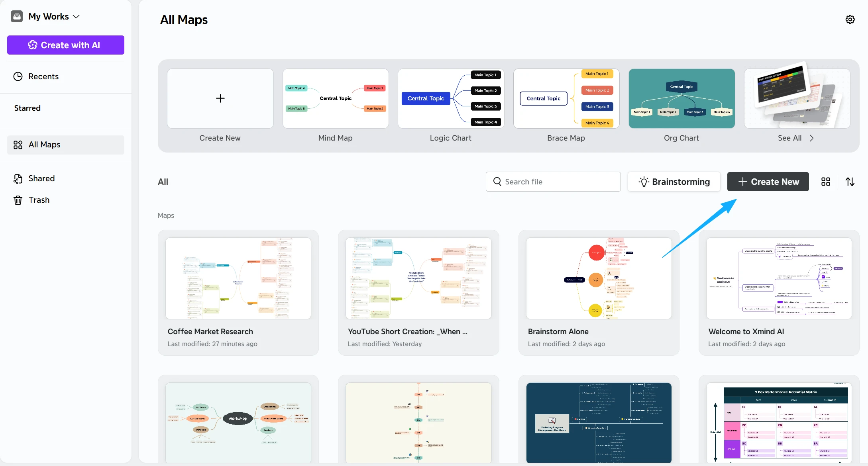Open Starred maps list
The width and height of the screenshot is (868, 466).
[x=27, y=108]
